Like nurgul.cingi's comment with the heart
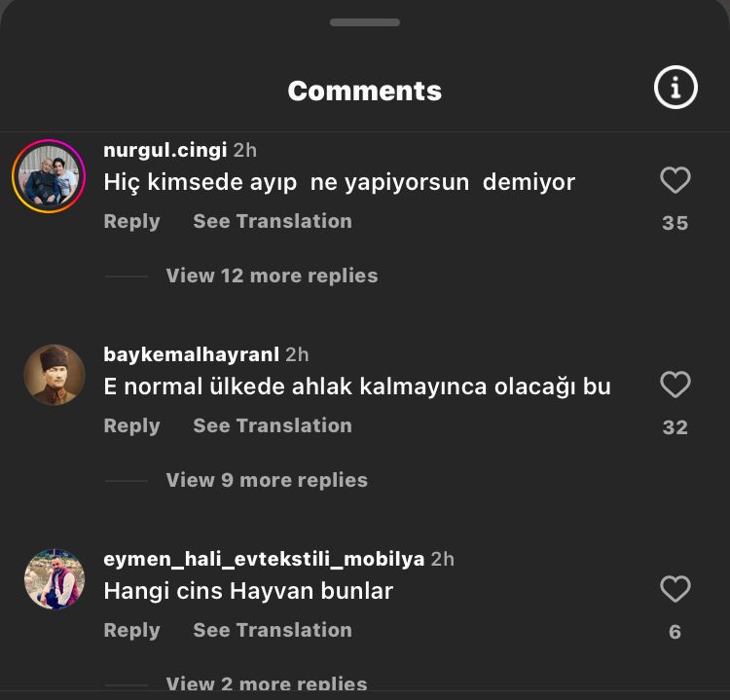The height and width of the screenshot is (700, 730). point(675,180)
